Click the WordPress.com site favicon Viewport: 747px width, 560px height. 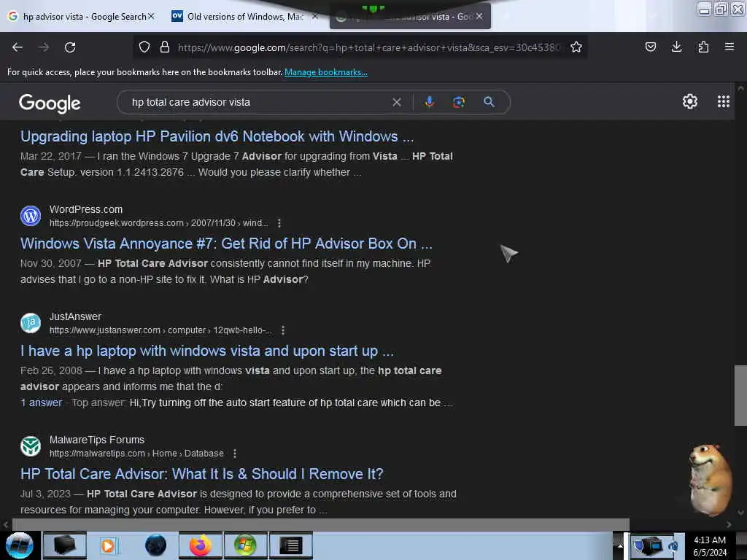(31, 216)
